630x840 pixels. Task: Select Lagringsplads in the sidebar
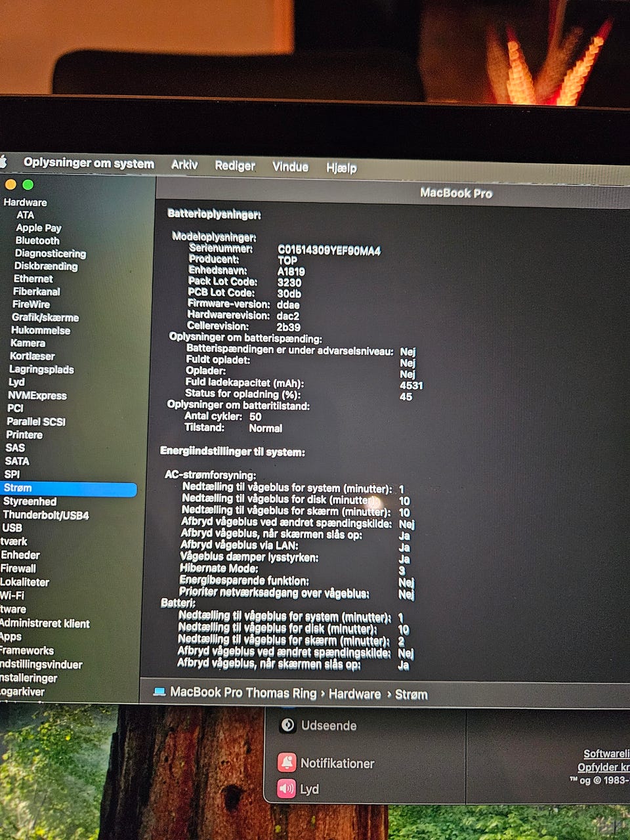point(41,369)
